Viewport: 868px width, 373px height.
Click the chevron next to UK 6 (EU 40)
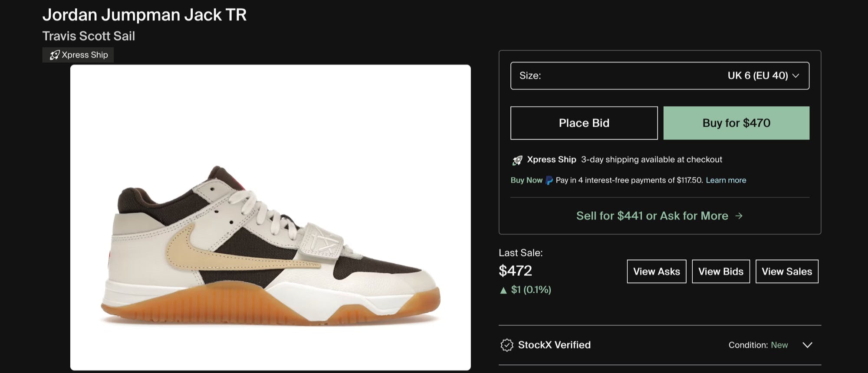click(796, 76)
